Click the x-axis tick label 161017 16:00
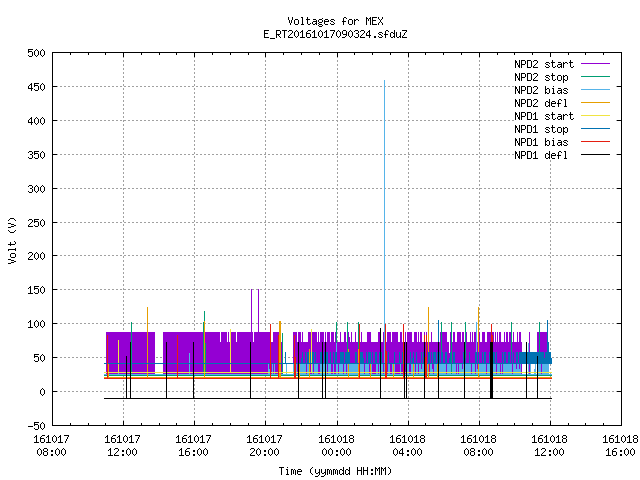This screenshot has height=480, width=640. click(x=193, y=446)
